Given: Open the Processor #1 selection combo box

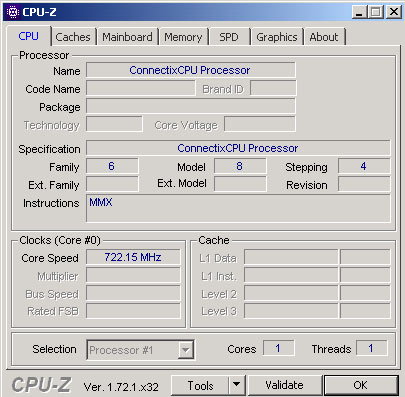Looking at the screenshot, I should click(x=140, y=350).
